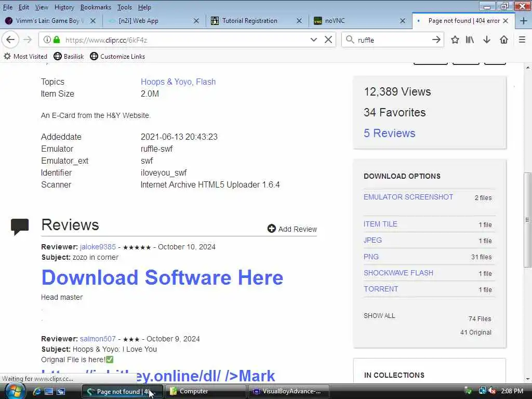Image resolution: width=532 pixels, height=399 pixels.
Task: Close the Page not found tab
Action: [x=506, y=21]
